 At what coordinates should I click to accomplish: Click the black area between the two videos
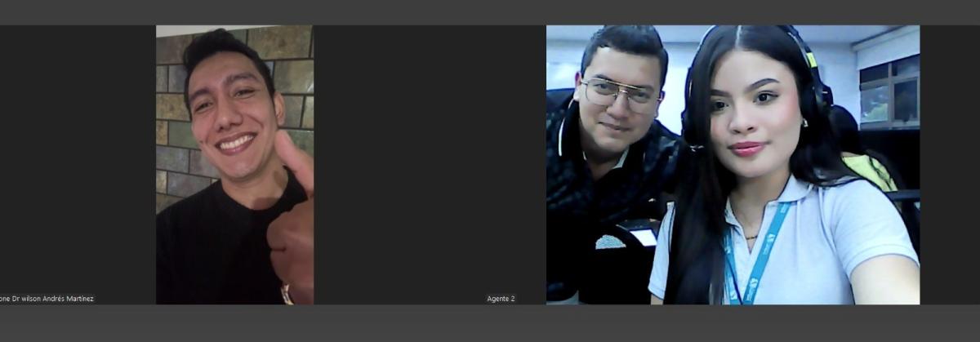point(430,163)
